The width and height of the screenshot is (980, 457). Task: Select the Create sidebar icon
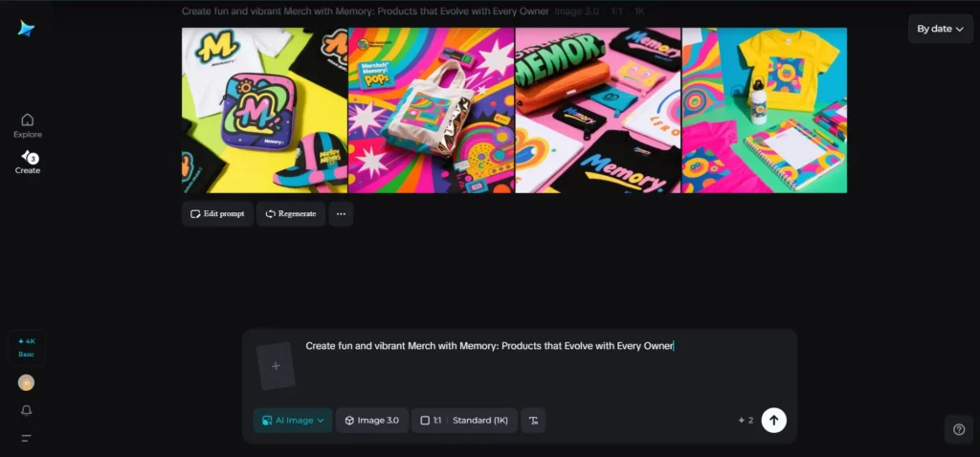click(27, 162)
